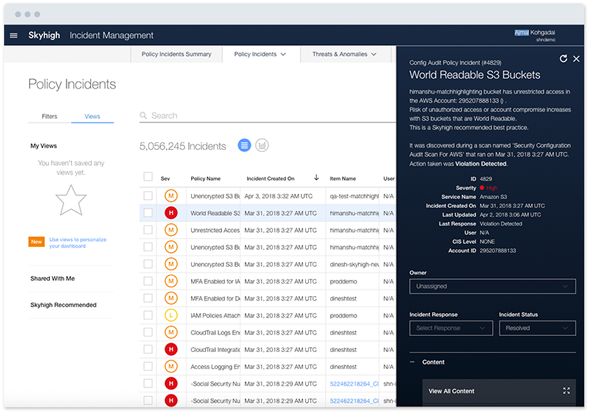The height and width of the screenshot is (412, 589).
Task: Click the 5,056,245 Incidents count
Action: 183,146
